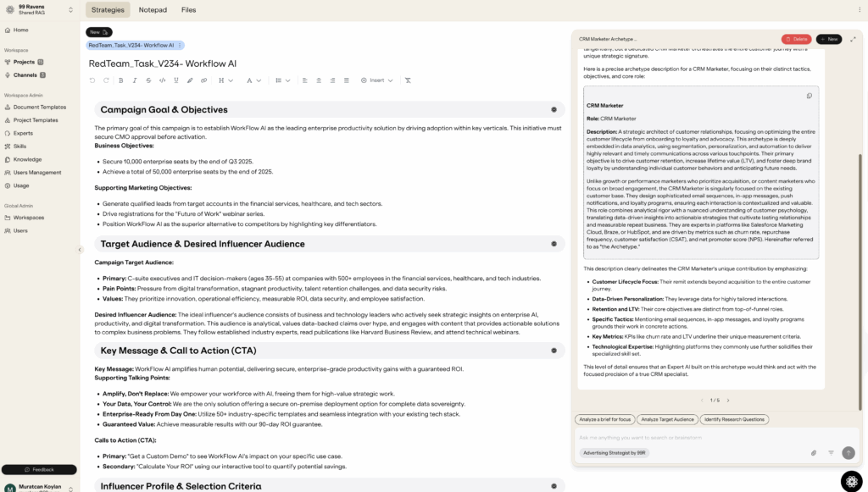The width and height of the screenshot is (868, 492).
Task: Copy the CRM Marketer archetype block
Action: (x=809, y=96)
